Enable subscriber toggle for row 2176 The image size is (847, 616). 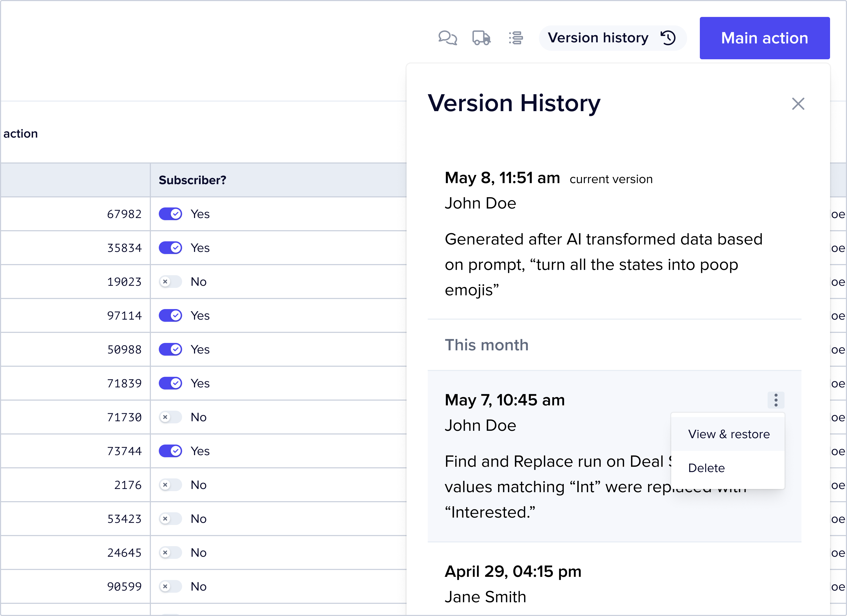tap(170, 485)
